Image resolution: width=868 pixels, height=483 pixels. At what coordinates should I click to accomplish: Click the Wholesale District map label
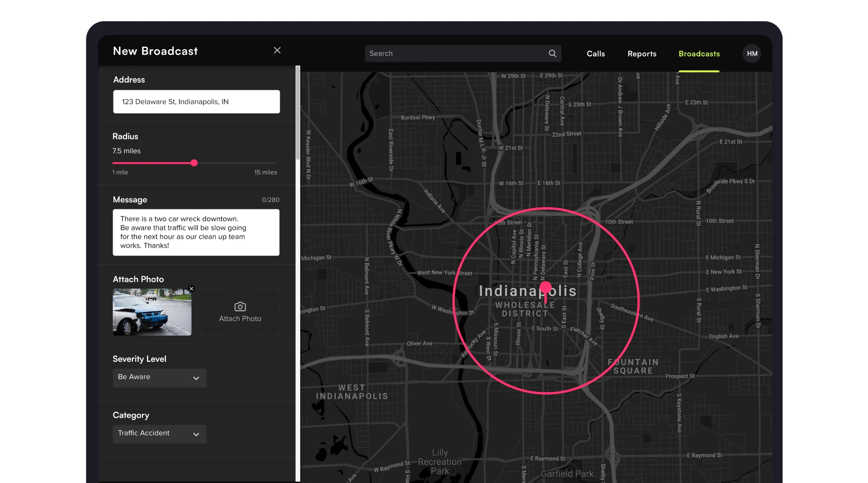[524, 309]
